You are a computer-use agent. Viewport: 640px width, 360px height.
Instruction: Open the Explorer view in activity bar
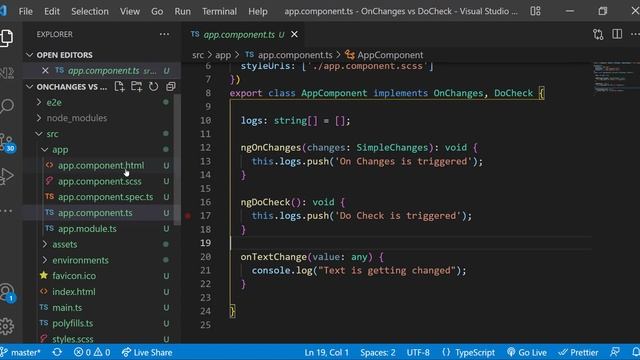(7, 38)
